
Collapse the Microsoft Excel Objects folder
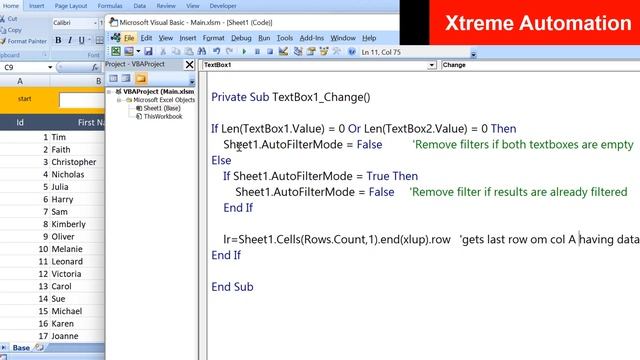[119, 100]
